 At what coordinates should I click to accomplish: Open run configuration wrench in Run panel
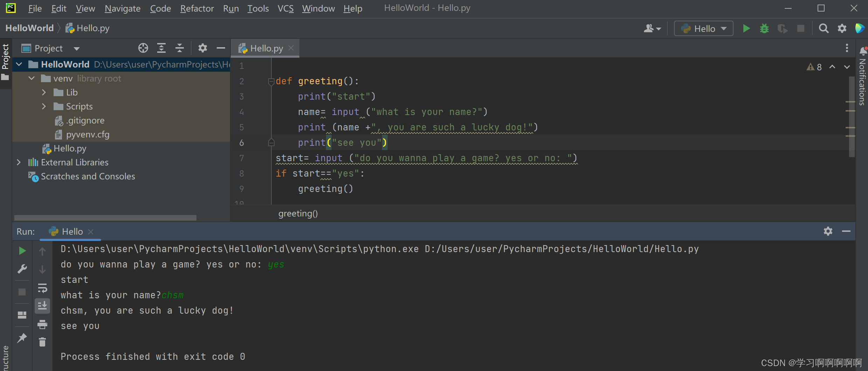(x=22, y=269)
